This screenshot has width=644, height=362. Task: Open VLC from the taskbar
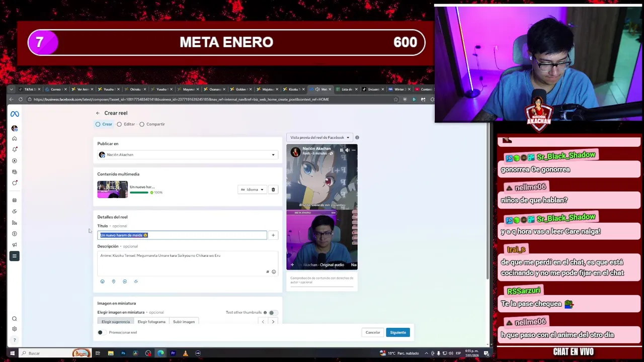pyautogui.click(x=185, y=353)
